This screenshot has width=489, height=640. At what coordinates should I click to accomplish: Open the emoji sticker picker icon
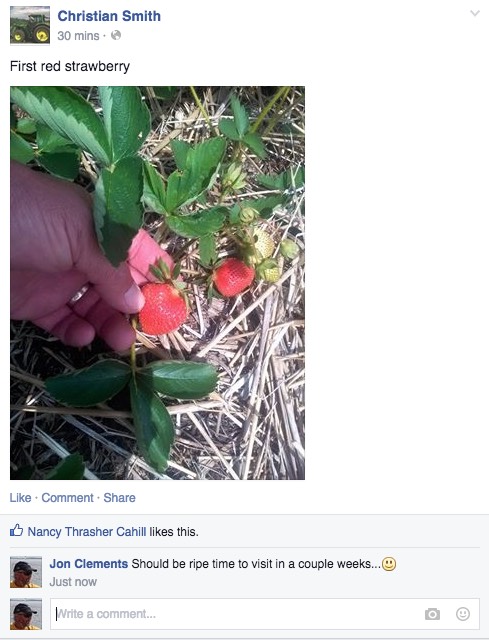tap(463, 614)
